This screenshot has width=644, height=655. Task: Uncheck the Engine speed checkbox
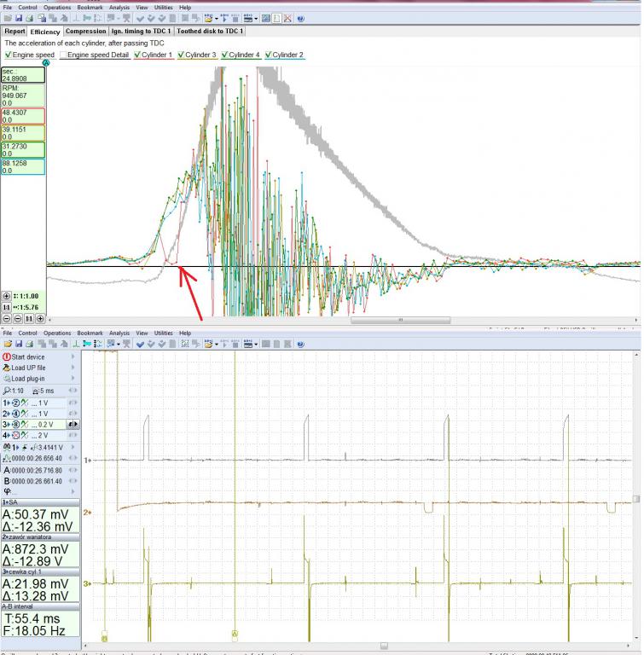(x=8, y=55)
